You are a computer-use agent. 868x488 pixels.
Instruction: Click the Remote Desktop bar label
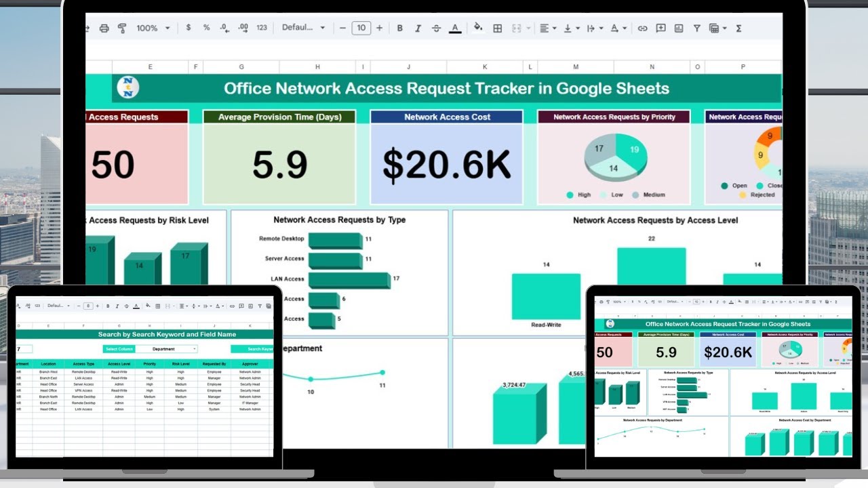281,239
